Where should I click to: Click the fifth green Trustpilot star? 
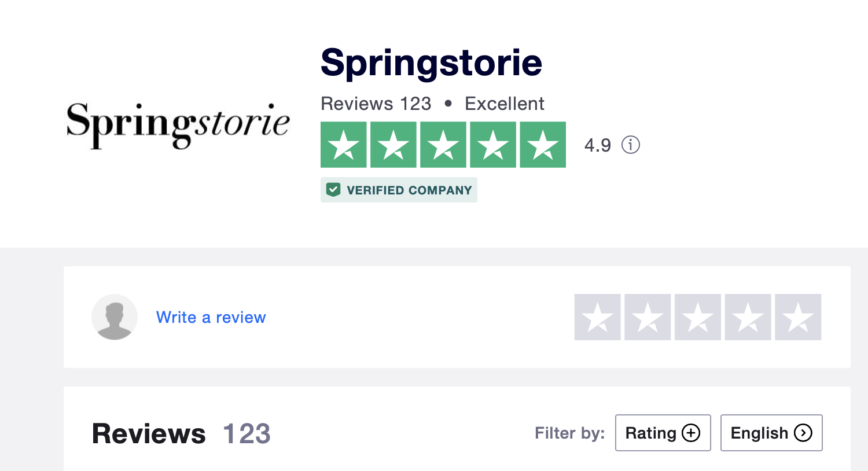tap(543, 145)
